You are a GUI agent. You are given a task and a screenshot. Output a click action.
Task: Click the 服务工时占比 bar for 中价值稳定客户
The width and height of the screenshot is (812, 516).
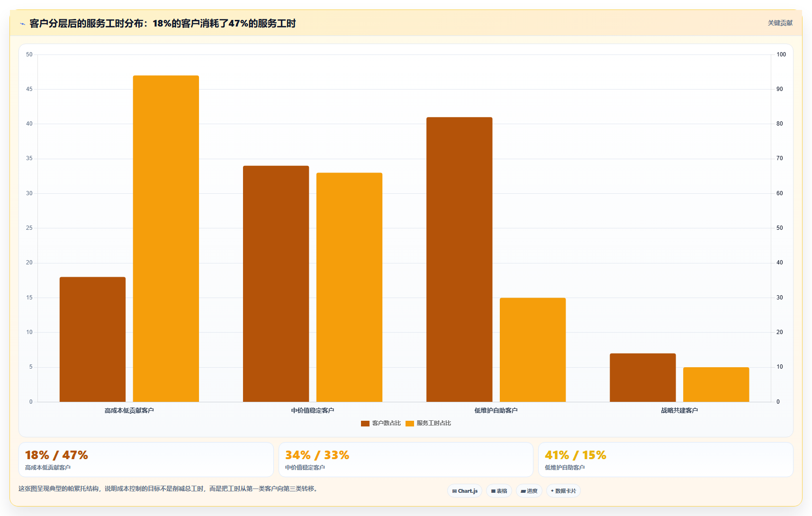(x=349, y=287)
